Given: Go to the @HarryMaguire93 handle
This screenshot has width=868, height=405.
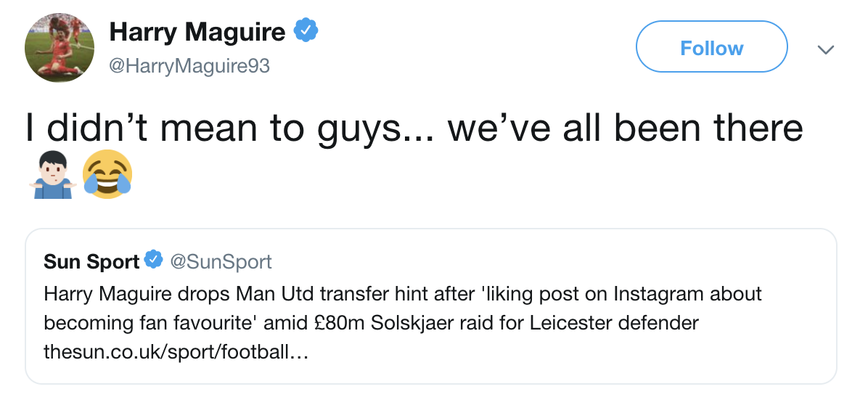Looking at the screenshot, I should pos(189,65).
